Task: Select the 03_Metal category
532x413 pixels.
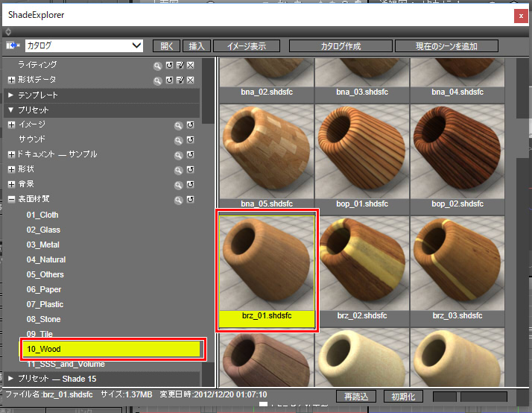Action: coord(43,245)
